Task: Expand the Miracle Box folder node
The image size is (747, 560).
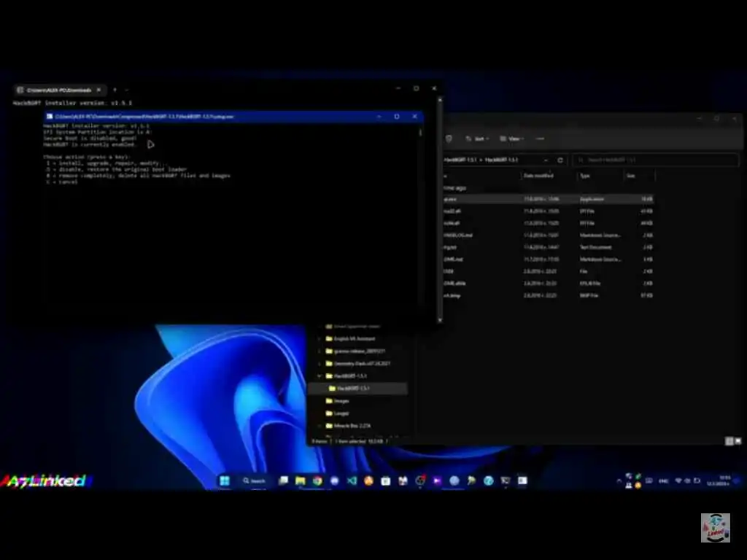Action: [x=320, y=426]
